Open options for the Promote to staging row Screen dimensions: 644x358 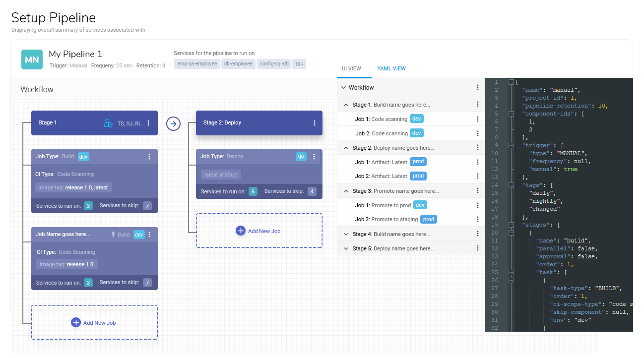point(478,219)
